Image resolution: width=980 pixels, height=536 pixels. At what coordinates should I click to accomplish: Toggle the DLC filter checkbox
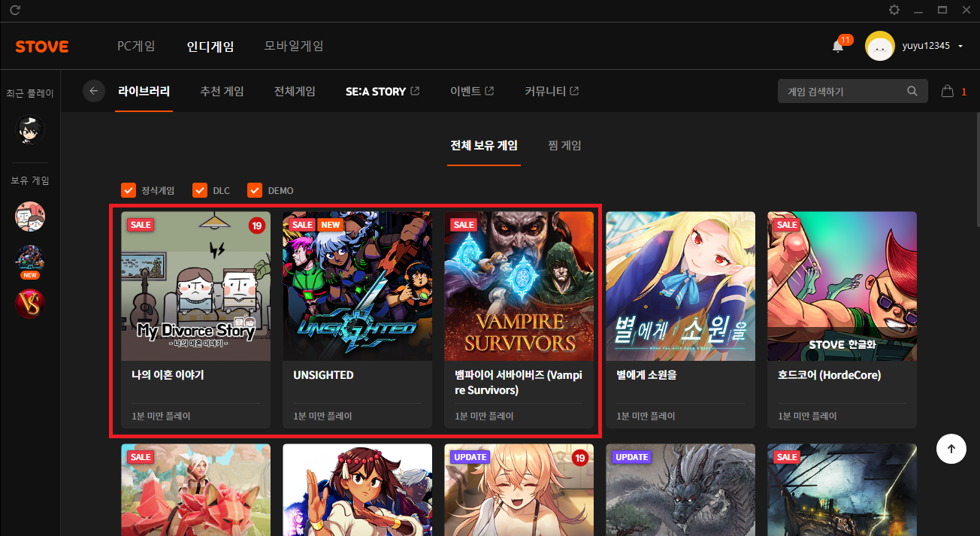200,190
